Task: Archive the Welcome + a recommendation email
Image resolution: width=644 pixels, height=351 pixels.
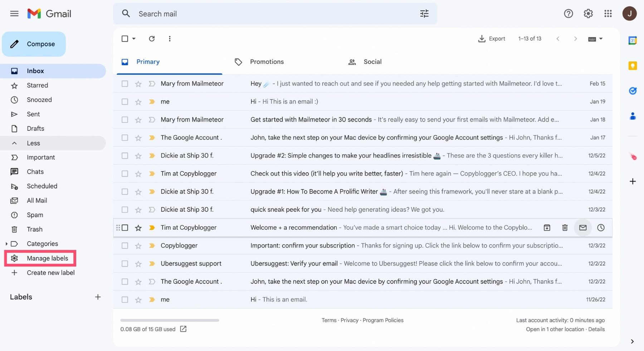Action: 547,228
